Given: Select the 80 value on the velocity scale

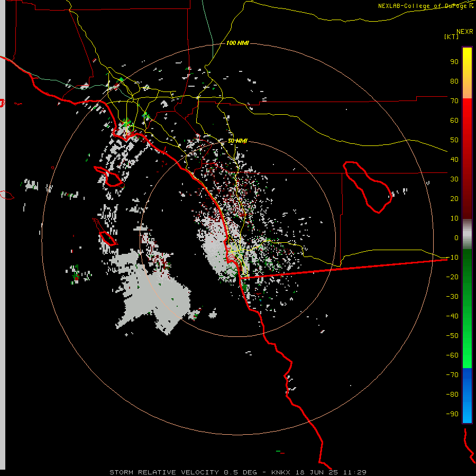Looking at the screenshot, I should tap(454, 81).
